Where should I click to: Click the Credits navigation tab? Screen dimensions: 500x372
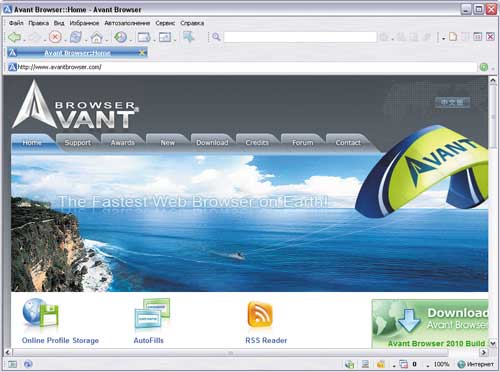[257, 143]
